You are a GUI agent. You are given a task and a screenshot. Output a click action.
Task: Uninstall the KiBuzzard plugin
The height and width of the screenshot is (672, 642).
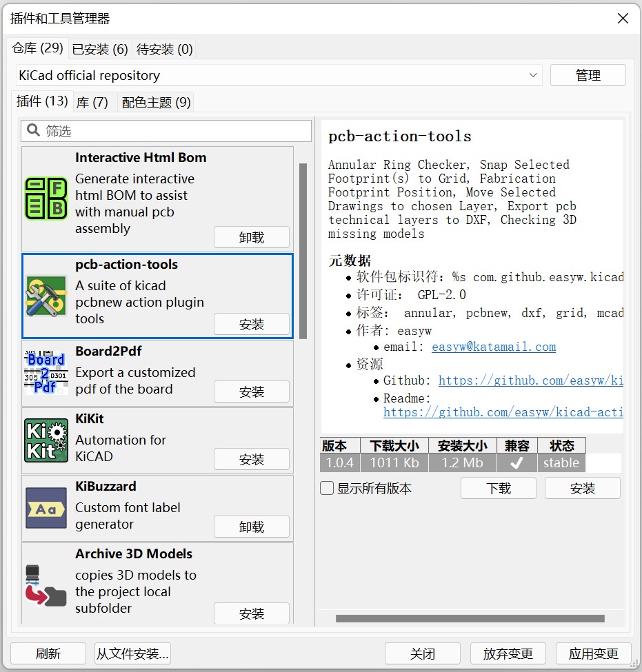pos(252,527)
